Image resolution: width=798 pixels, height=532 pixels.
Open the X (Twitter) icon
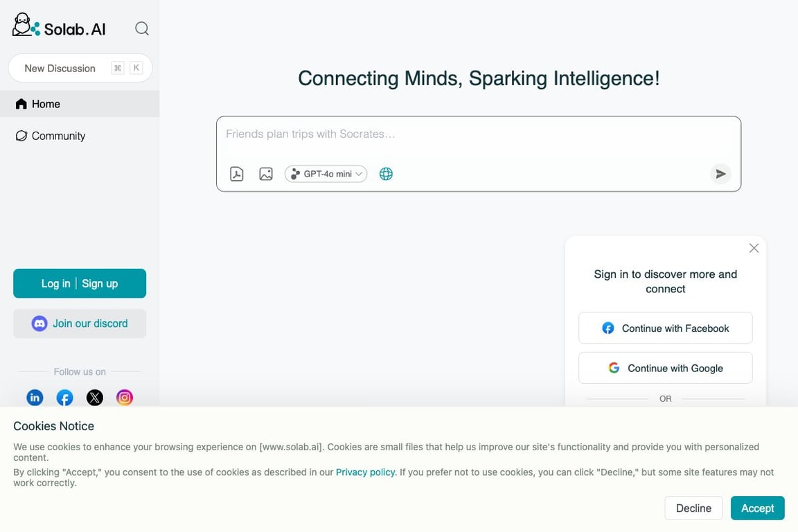[95, 398]
